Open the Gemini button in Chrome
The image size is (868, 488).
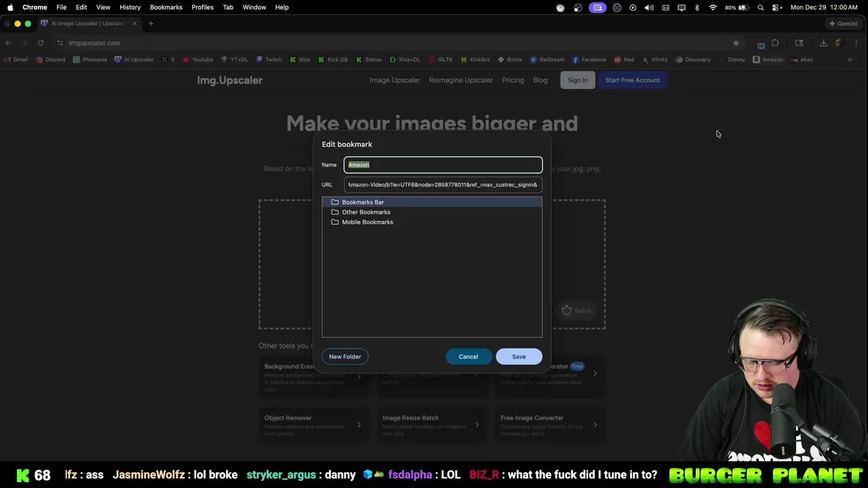[843, 24]
